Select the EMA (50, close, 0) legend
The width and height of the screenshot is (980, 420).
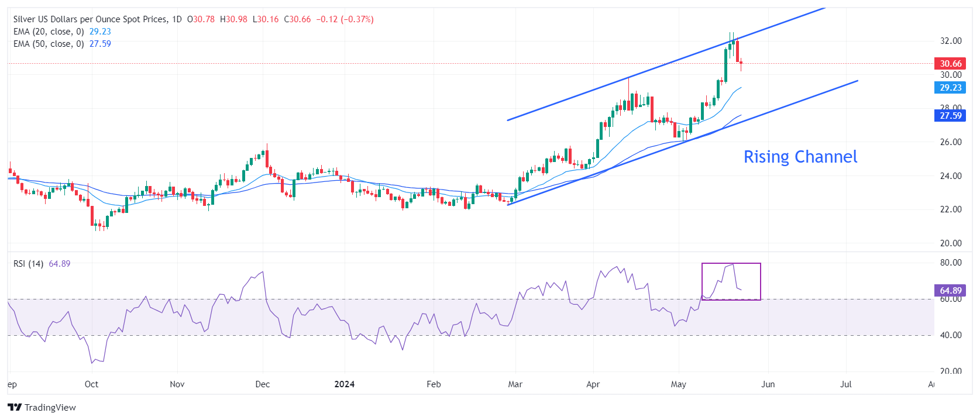49,44
